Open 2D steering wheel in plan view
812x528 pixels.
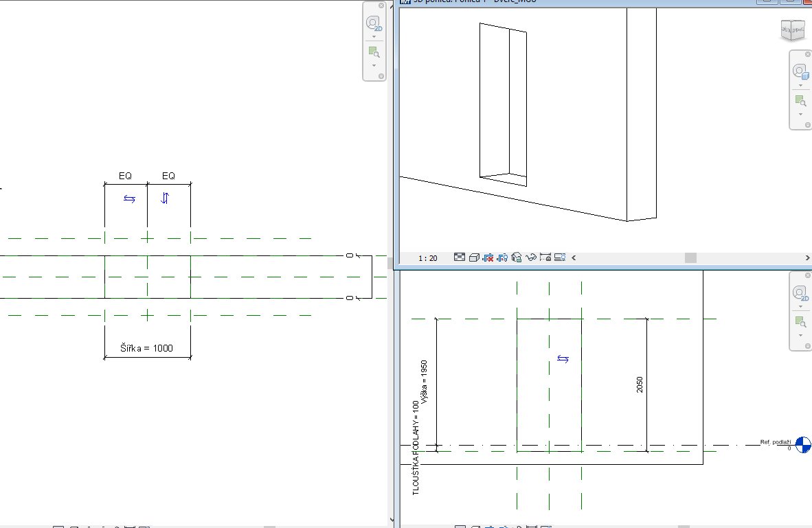(x=374, y=24)
